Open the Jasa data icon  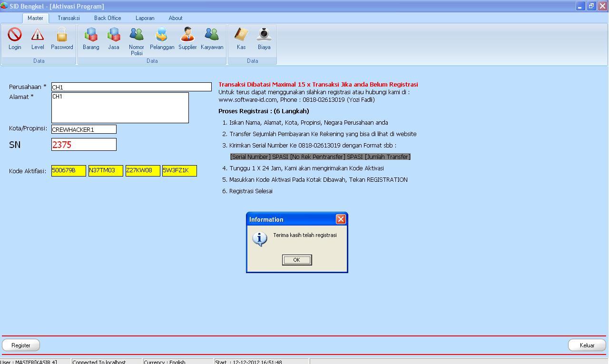[x=114, y=39]
